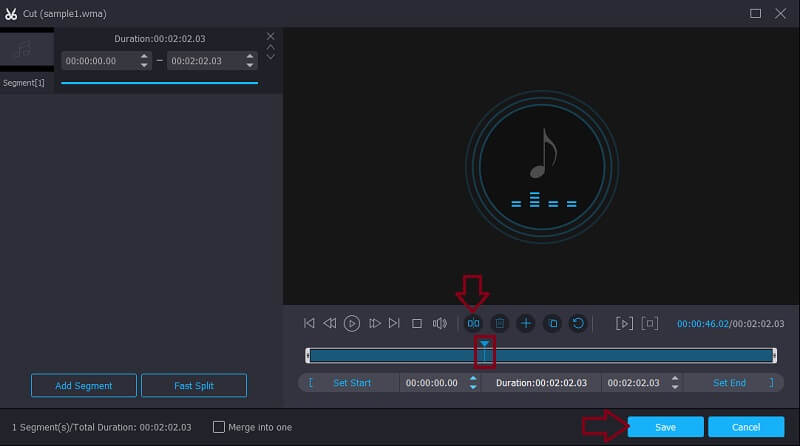Click the right trim handle of the timeline
Screen dimensions: 800x446
[774, 355]
